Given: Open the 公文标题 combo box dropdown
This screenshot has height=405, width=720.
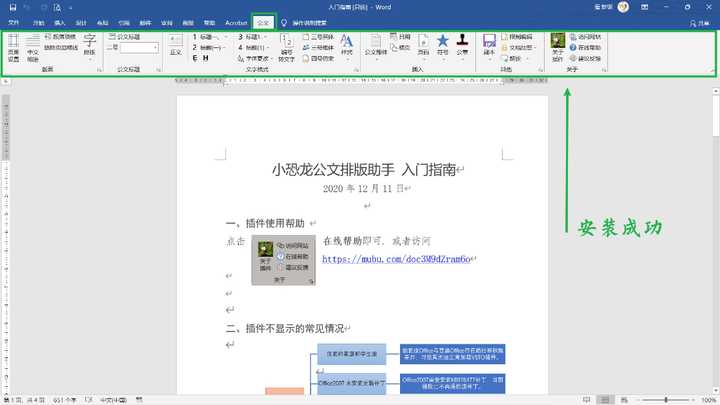Looking at the screenshot, I should 155,48.
